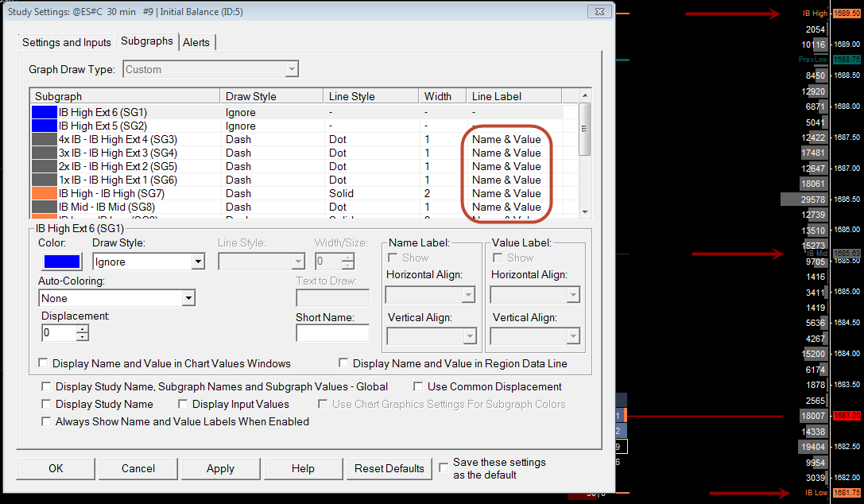Check the Display Study Name checkbox
This screenshot has width=864, height=504.
click(x=46, y=405)
